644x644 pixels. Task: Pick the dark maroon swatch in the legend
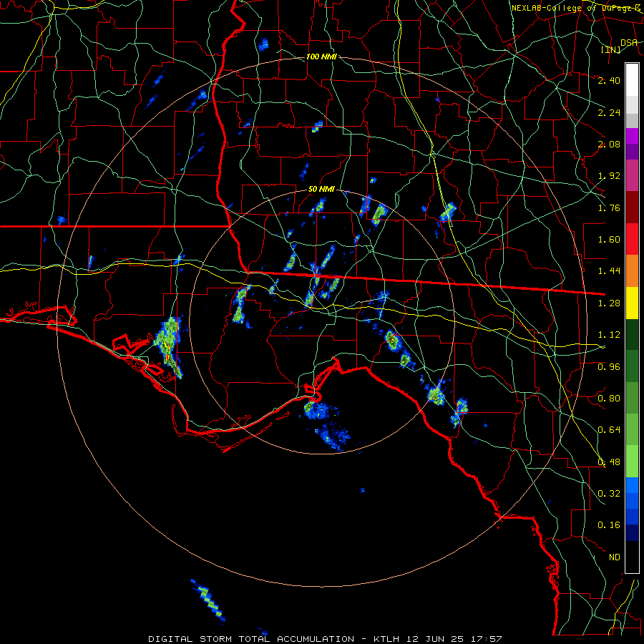[632, 208]
